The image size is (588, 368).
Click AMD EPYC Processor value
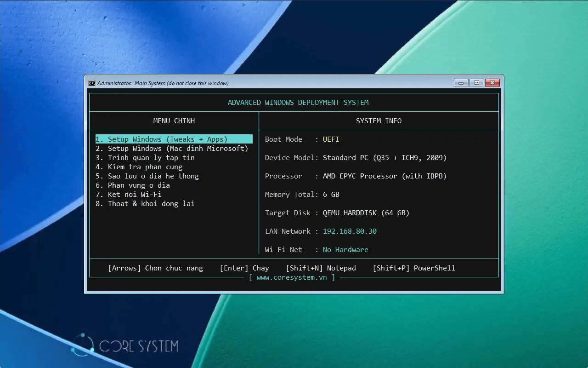385,176
